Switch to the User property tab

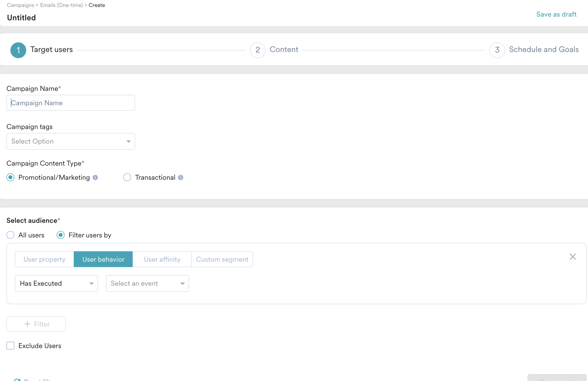pyautogui.click(x=44, y=259)
